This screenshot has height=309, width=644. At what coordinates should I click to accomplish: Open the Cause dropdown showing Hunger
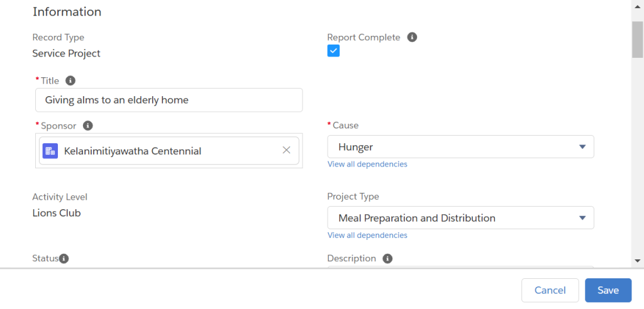[x=460, y=147]
